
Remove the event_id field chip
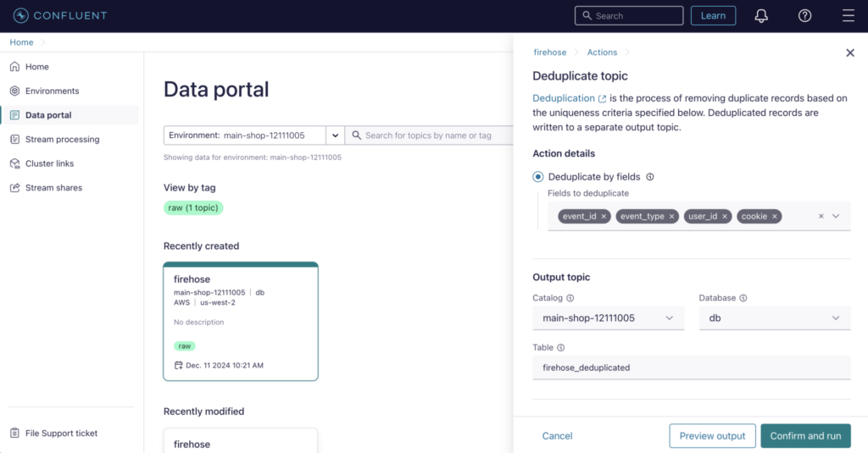[x=604, y=216]
